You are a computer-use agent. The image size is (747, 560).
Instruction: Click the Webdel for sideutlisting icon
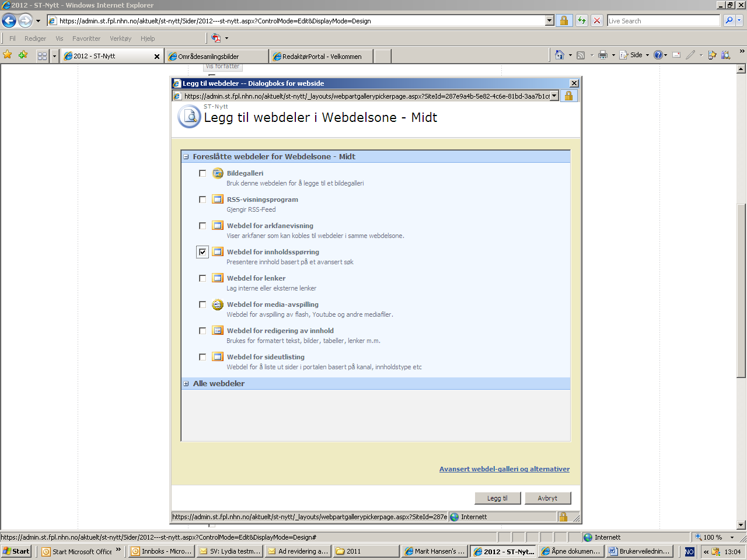[x=218, y=357]
